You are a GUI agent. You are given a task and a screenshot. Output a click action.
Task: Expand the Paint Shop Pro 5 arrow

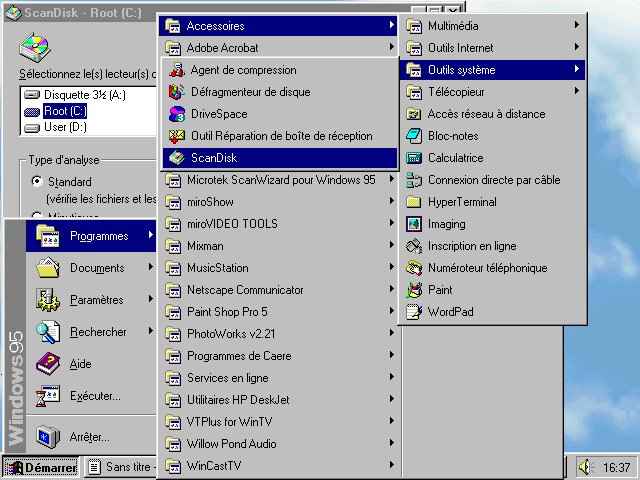click(391, 311)
